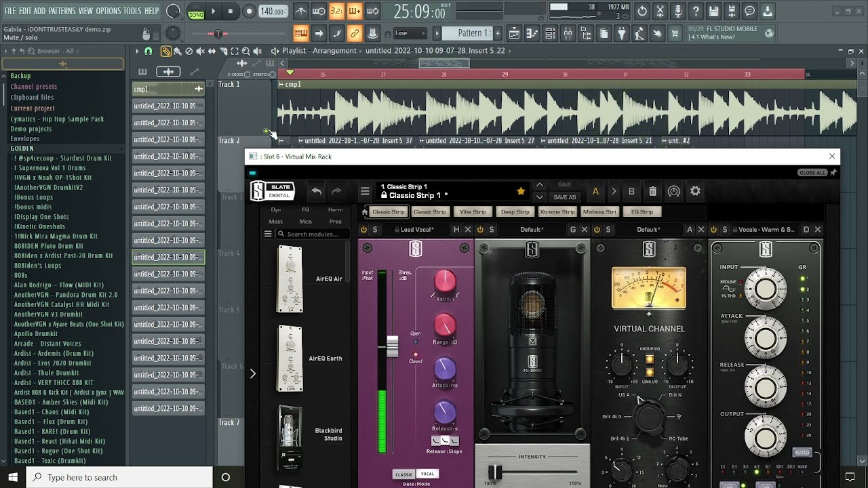Viewport: 868px width, 488px height.
Task: Select the Mics module category
Action: click(306, 222)
